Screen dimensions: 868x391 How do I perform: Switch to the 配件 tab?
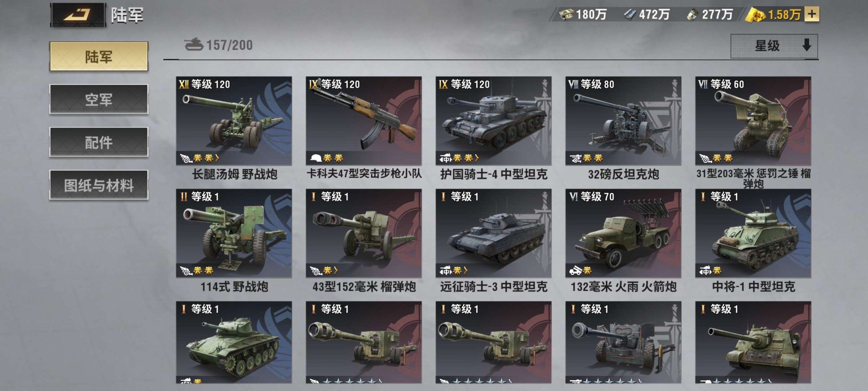(99, 142)
